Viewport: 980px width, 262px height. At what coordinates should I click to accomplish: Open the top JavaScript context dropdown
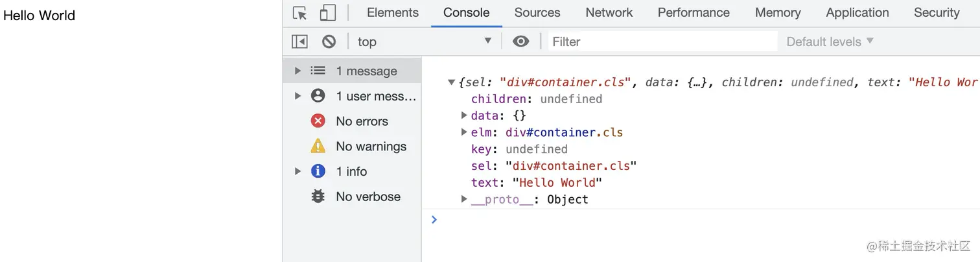[424, 42]
